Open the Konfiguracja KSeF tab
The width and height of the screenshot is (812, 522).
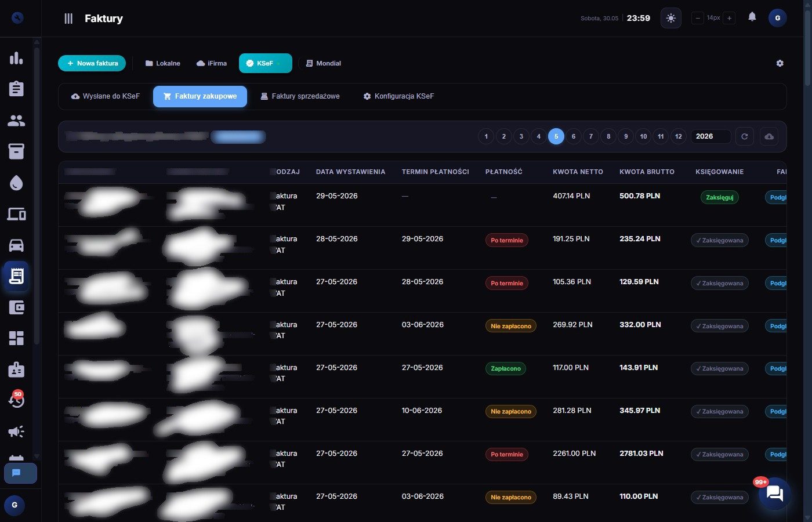click(x=398, y=96)
